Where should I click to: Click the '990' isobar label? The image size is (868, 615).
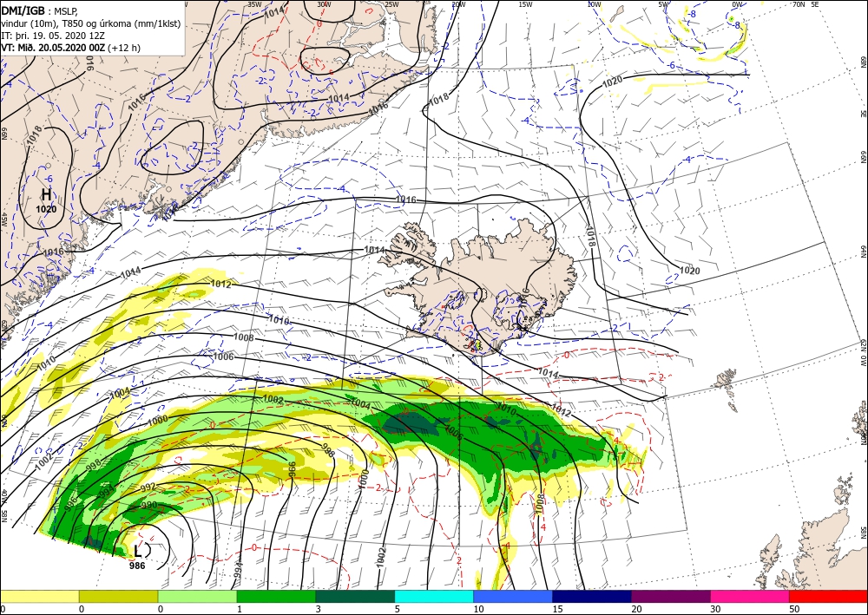pyautogui.click(x=148, y=505)
